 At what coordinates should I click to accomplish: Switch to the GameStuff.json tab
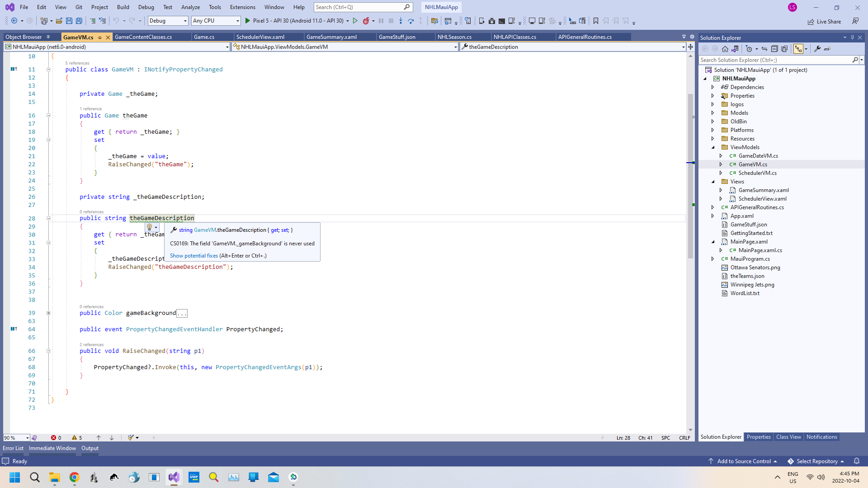pyautogui.click(x=397, y=37)
